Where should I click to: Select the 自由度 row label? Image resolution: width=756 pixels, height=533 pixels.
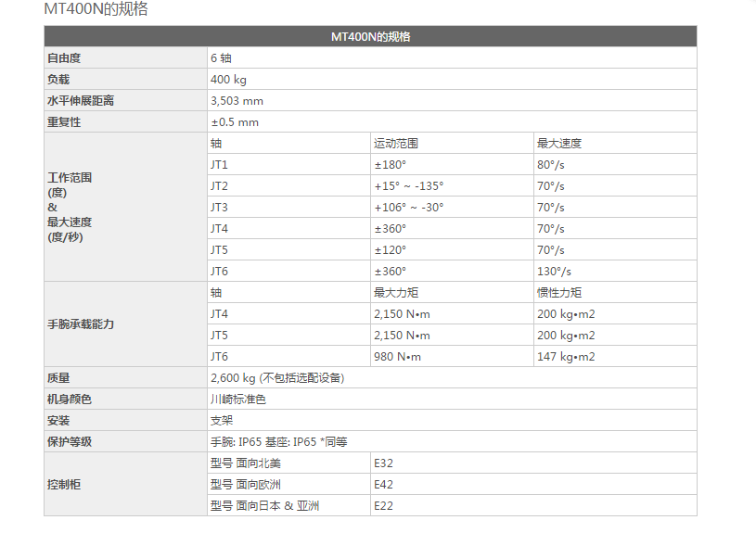pyautogui.click(x=64, y=58)
